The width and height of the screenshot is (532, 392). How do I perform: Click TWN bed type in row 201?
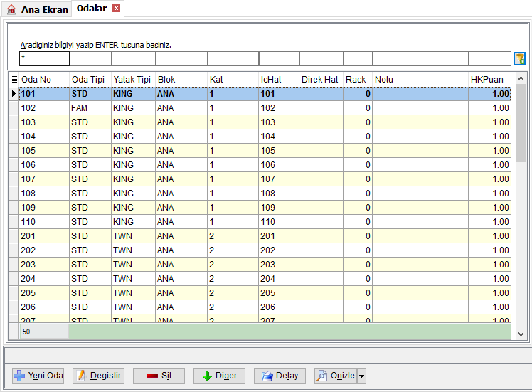[x=133, y=236]
